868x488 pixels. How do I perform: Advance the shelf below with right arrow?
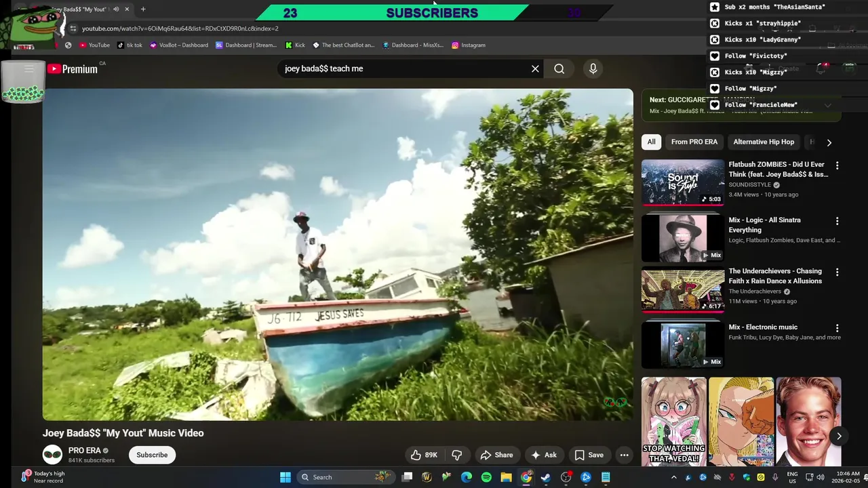click(839, 436)
